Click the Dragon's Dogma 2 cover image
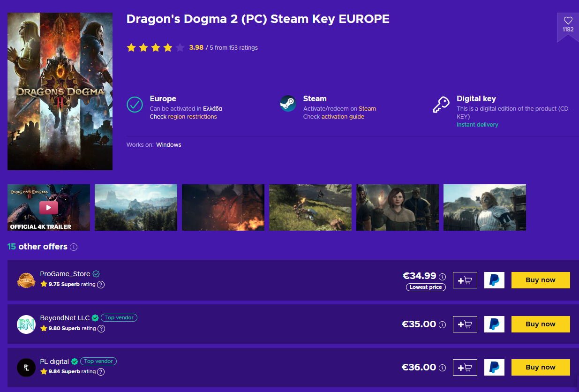Image resolution: width=579 pixels, height=392 pixels. 60,91
